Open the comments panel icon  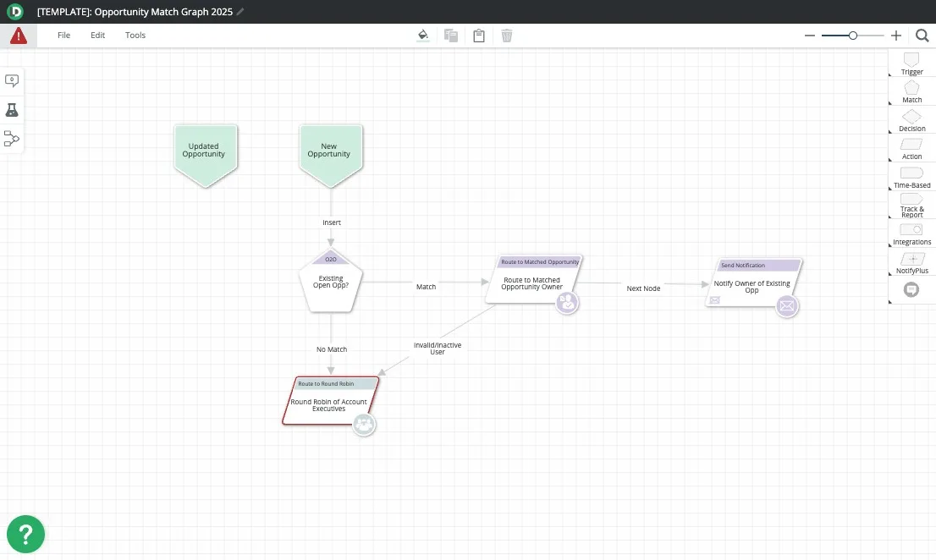[12, 80]
